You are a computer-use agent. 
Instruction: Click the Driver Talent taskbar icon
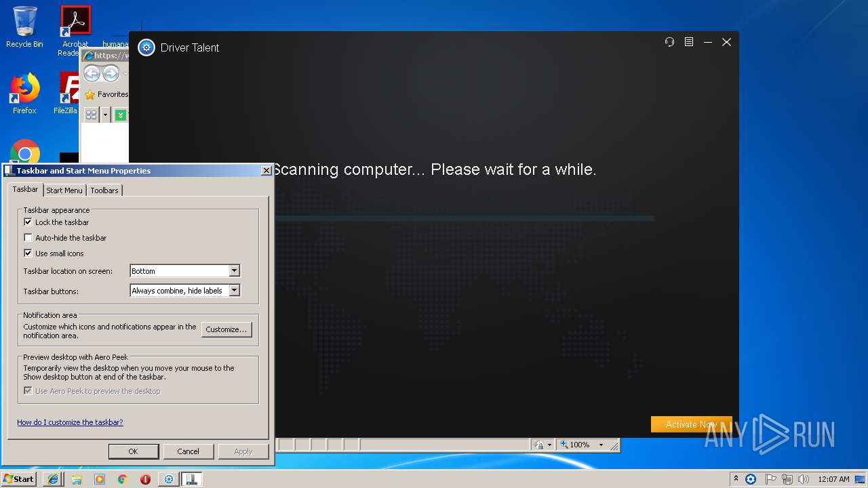pos(169,479)
